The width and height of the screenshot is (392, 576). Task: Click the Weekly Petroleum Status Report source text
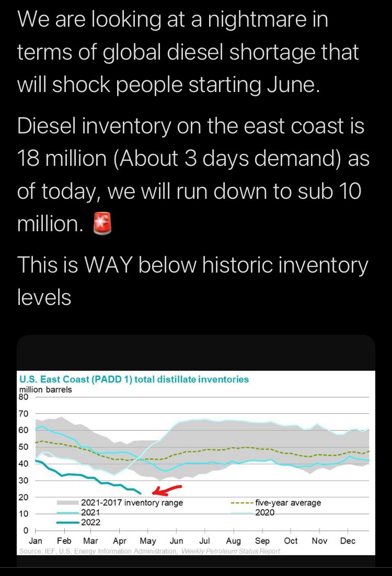(230, 551)
